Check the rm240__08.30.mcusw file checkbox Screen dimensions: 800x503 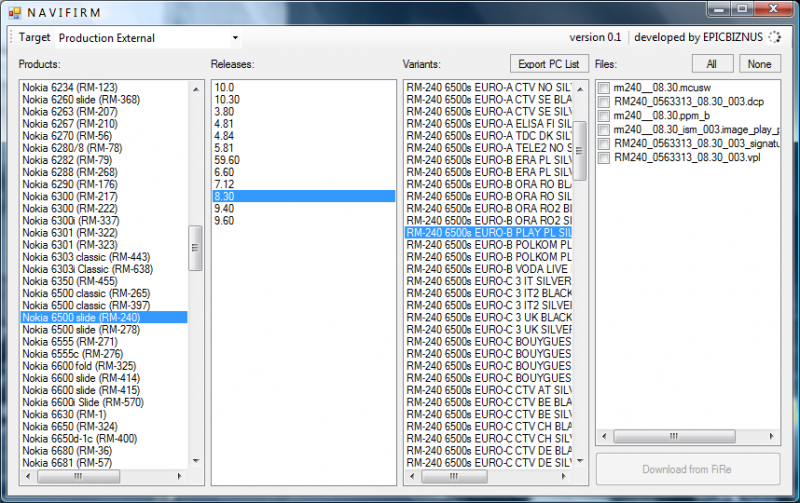(x=604, y=88)
